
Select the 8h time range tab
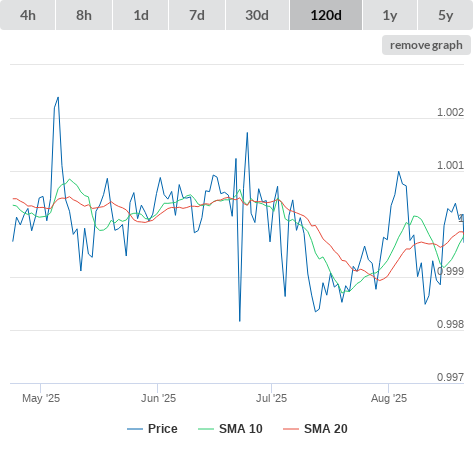click(84, 15)
